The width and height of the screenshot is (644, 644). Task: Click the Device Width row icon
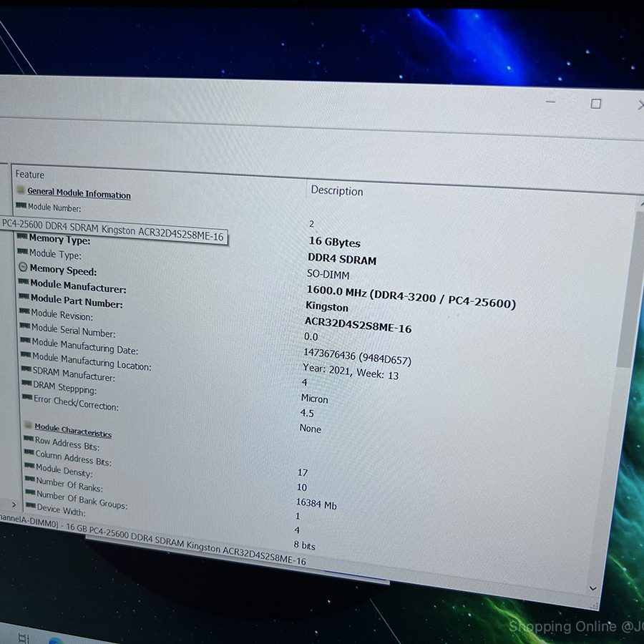coord(31,504)
